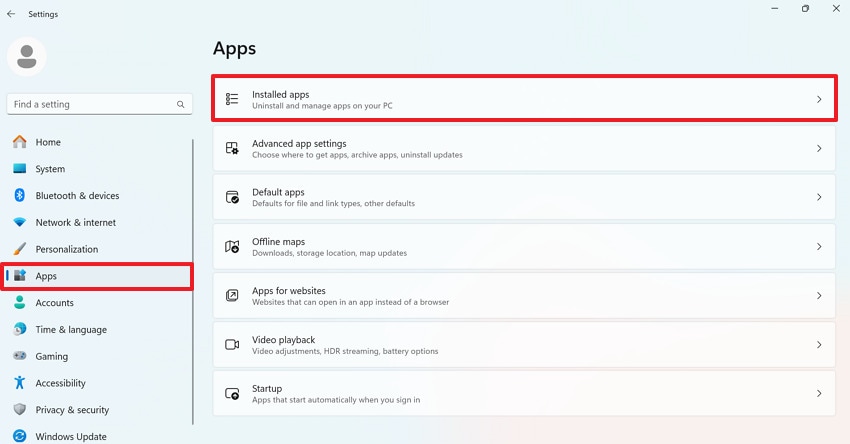This screenshot has width=850, height=444.
Task: Click the "Uninstall and manage apps on your PC" text
Action: click(322, 106)
